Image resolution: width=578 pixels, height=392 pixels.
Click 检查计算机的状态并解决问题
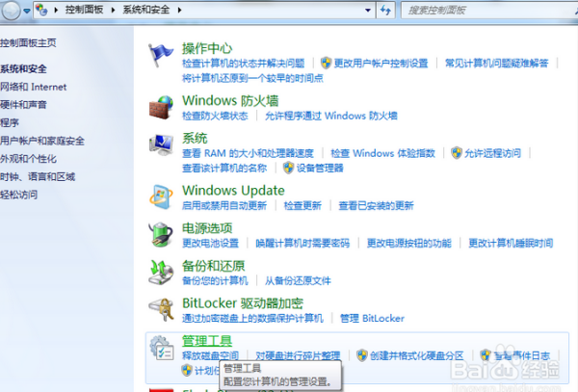(x=244, y=64)
